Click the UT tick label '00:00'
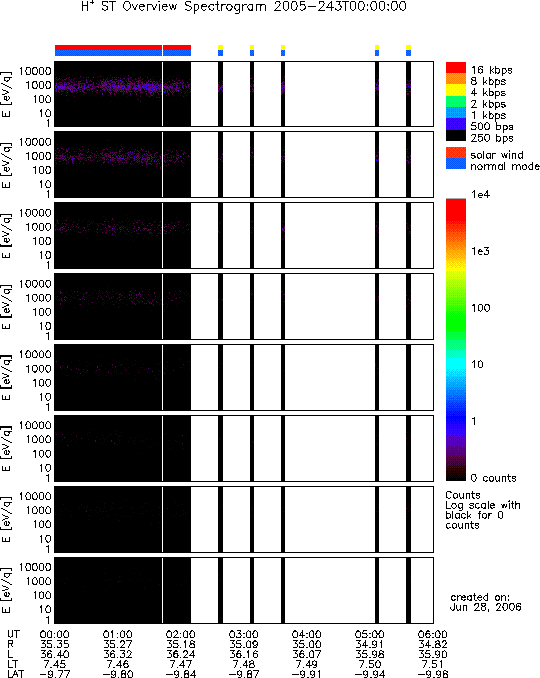The image size is (540, 678). 54,634
